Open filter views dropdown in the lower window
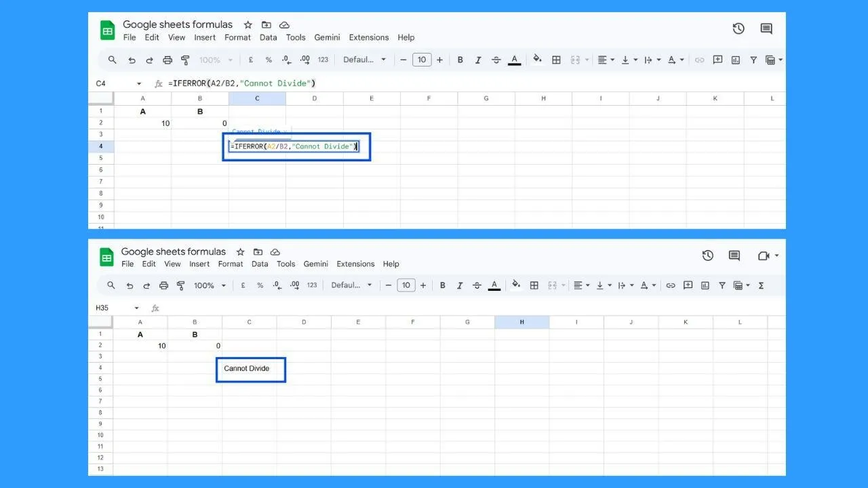 pos(742,285)
